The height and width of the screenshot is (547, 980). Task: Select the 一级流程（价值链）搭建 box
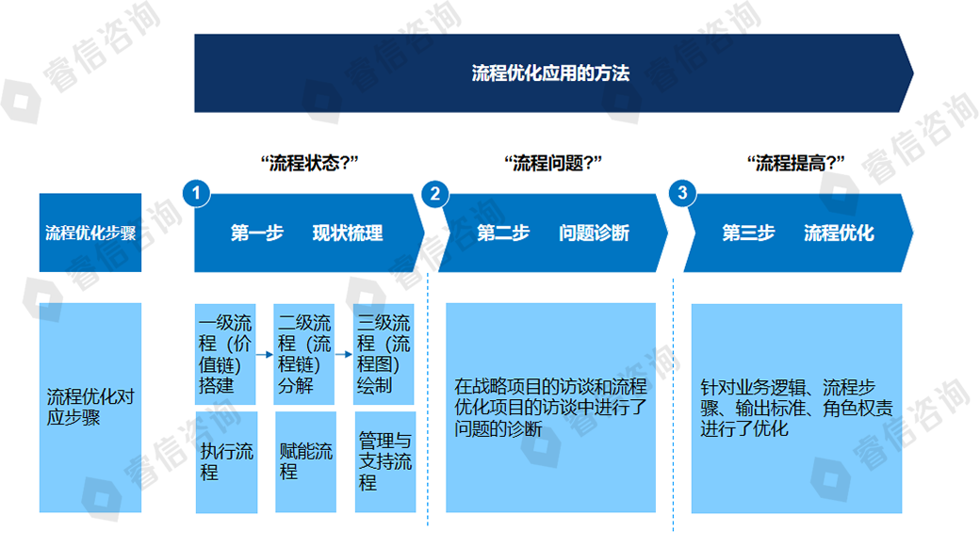pos(226,354)
